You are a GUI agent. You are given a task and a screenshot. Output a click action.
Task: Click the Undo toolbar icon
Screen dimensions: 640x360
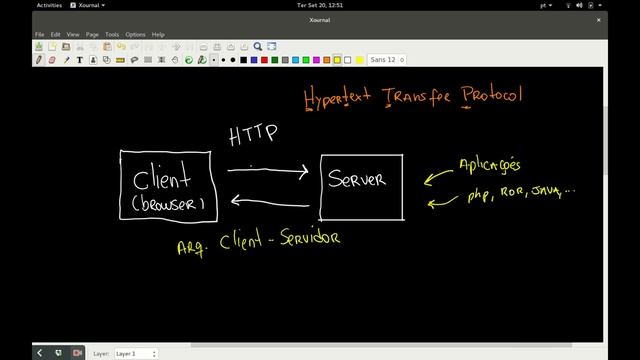tap(121, 47)
